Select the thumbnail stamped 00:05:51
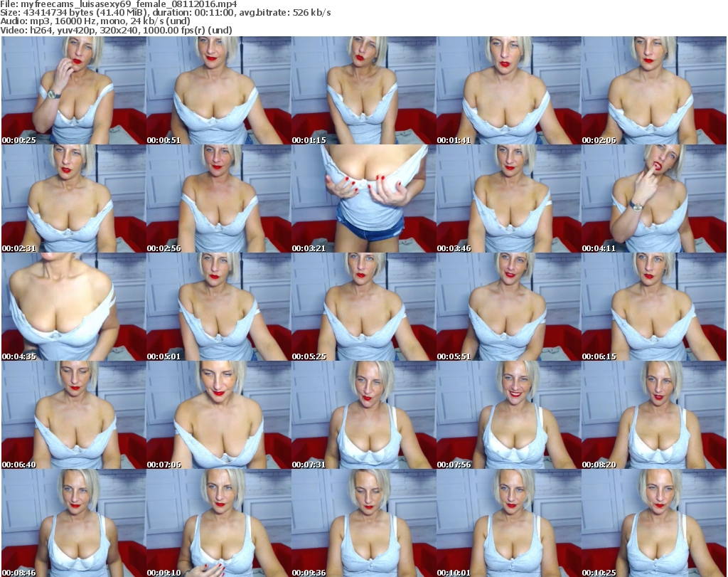728x577 pixels. pos(509,307)
